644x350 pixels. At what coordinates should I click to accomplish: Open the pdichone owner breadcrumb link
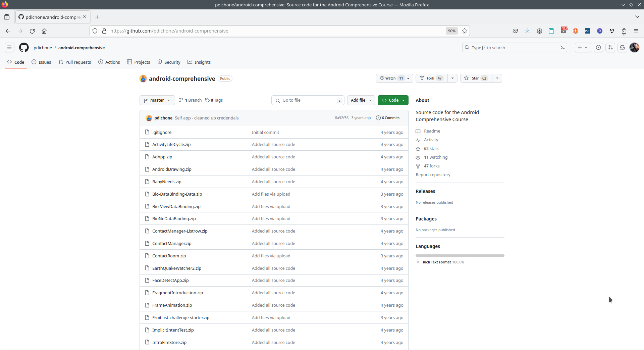pyautogui.click(x=43, y=48)
